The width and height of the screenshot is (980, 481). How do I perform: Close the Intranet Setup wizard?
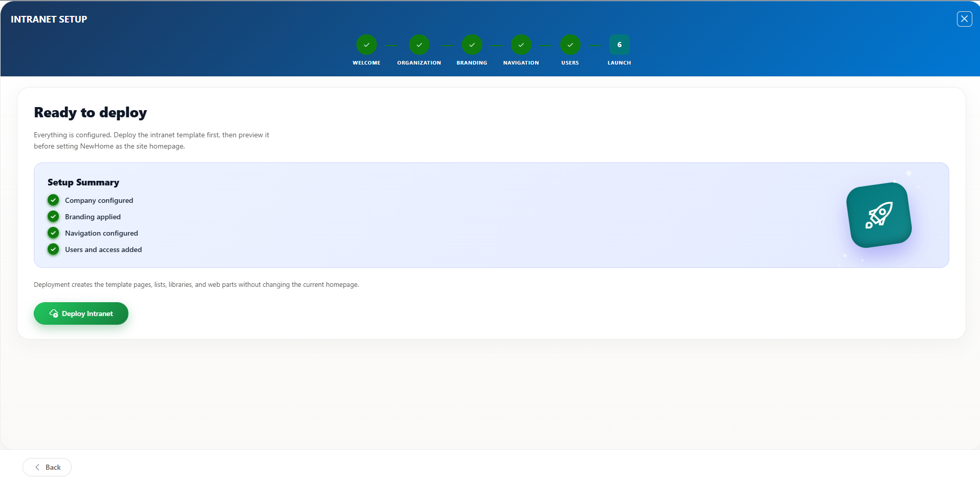pyautogui.click(x=965, y=19)
